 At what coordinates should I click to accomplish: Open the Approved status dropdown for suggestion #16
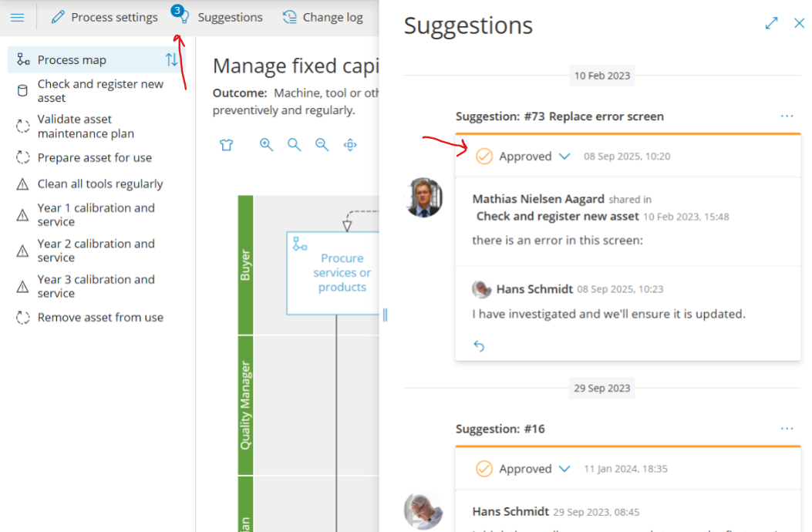[564, 469]
